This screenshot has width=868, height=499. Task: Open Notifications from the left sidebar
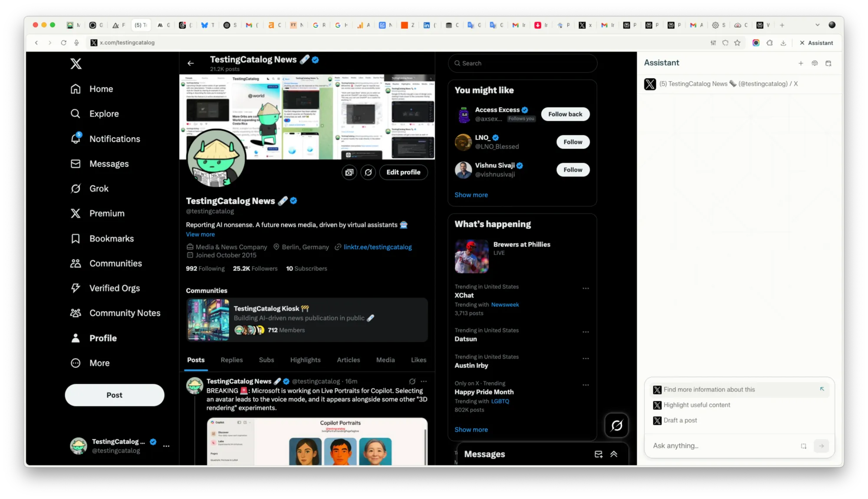coord(115,139)
